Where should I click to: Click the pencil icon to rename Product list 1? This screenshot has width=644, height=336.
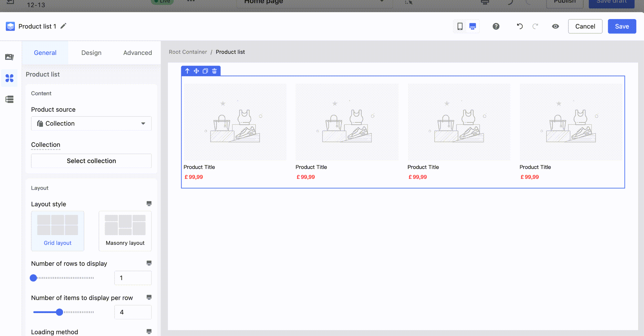pos(63,26)
